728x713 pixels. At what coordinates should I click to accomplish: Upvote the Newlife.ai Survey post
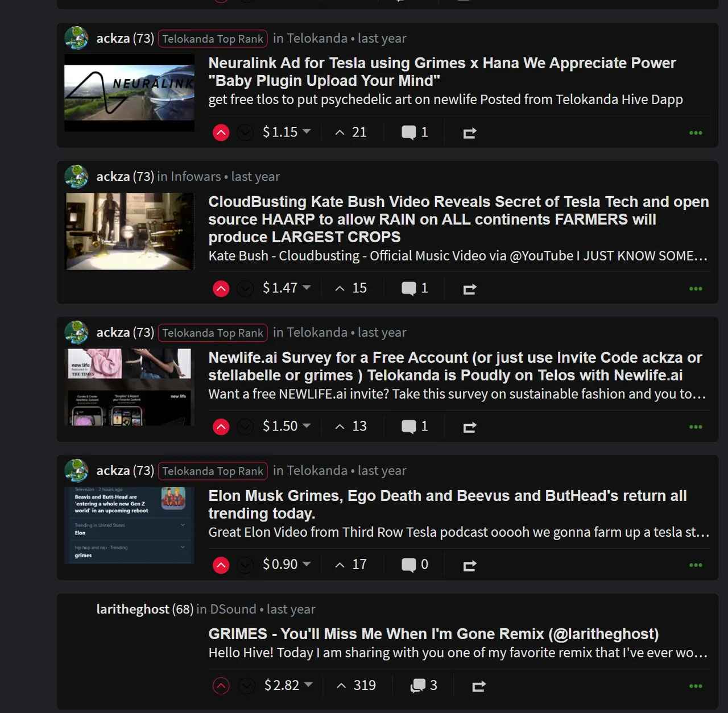[221, 427]
